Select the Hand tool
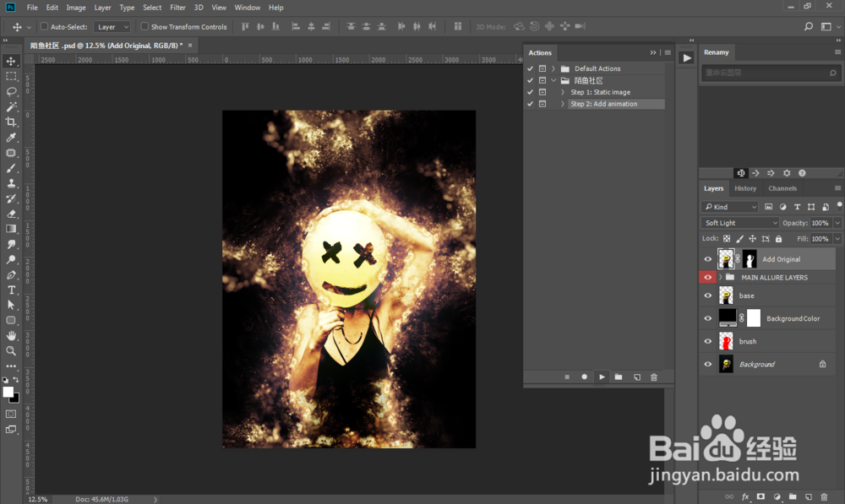 coord(11,335)
